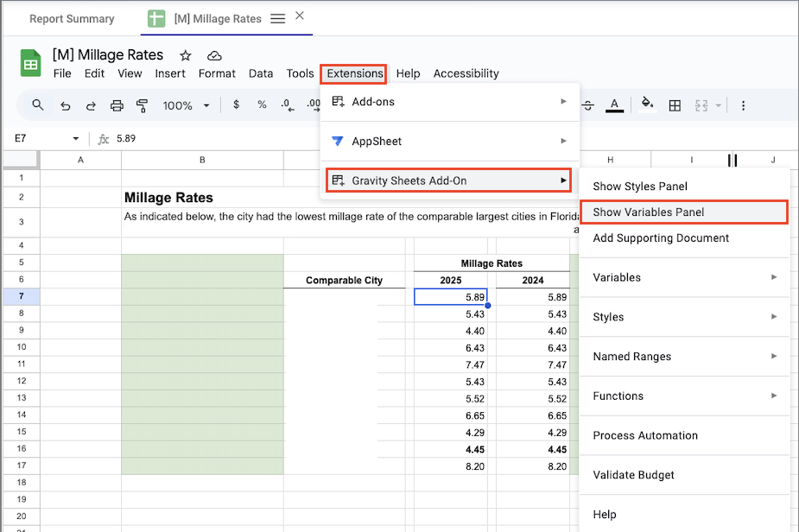Viewport: 799px width, 532px height.
Task: Click the formula bar value 5.89
Action: pos(126,138)
